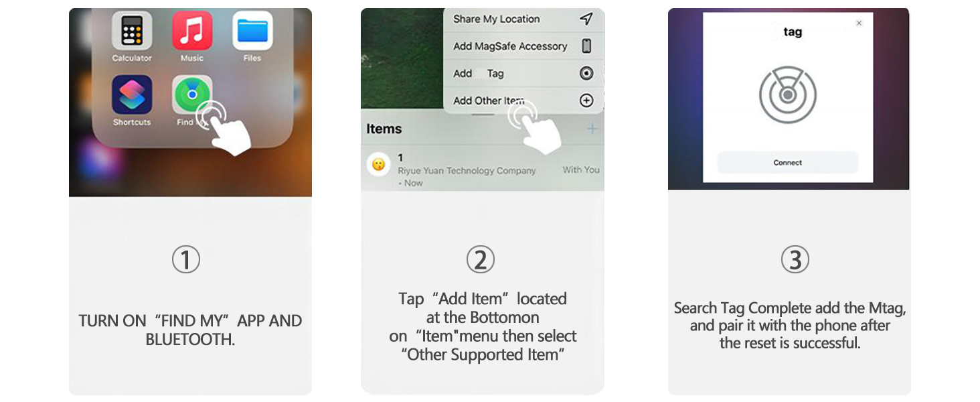Viewport: 980px width, 402px height.
Task: Launch the Music app icon
Action: pos(192,31)
